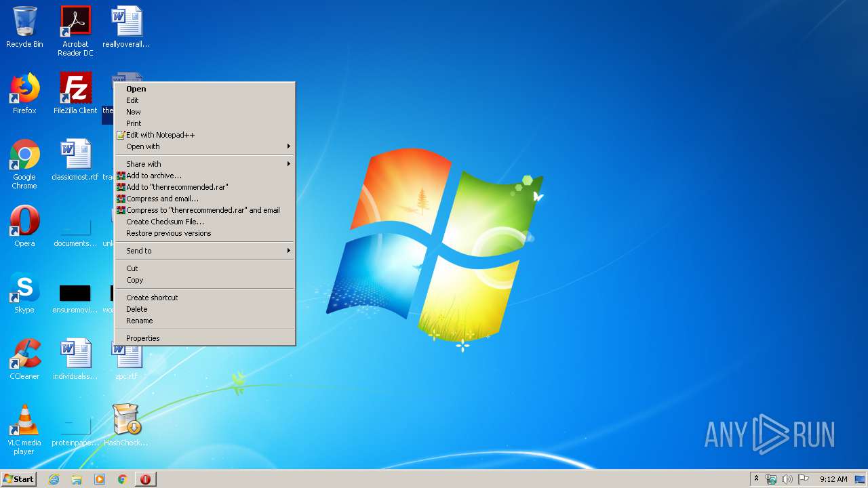Show hidden tray icons arrow
868x488 pixels.
pos(756,479)
